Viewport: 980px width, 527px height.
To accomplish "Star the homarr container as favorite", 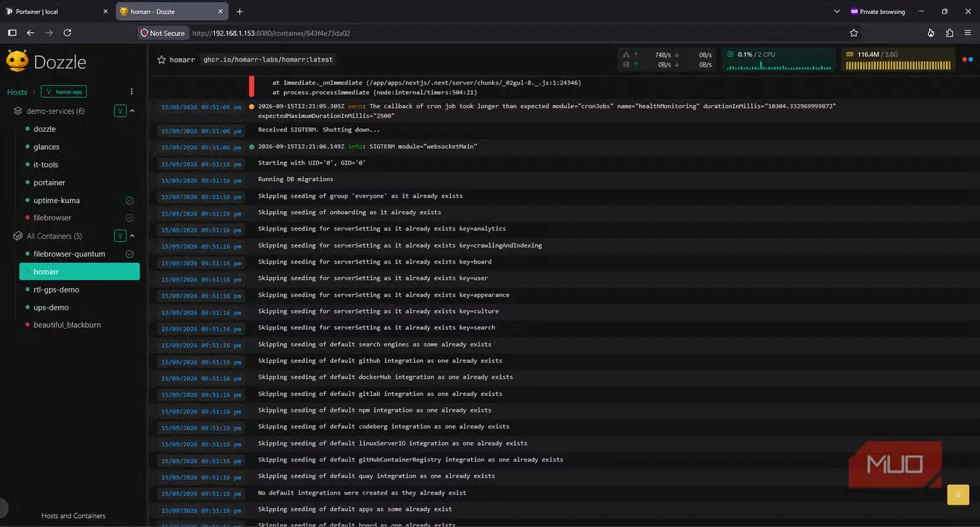I will pyautogui.click(x=162, y=59).
